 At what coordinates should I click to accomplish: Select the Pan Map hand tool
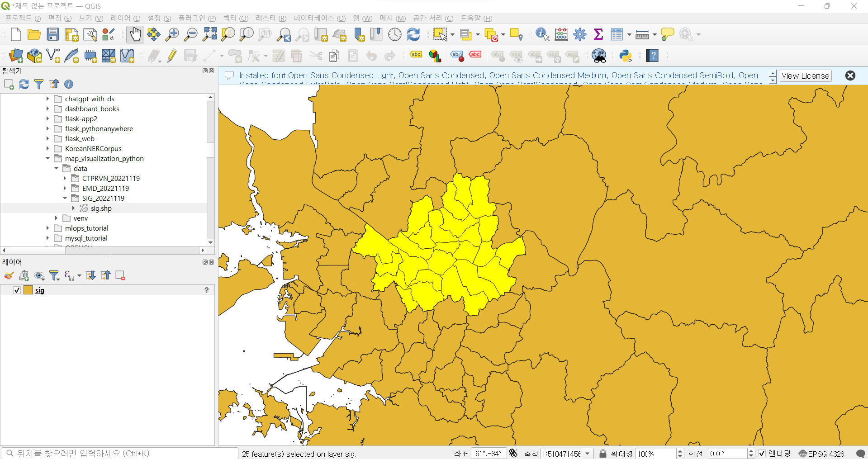click(x=135, y=34)
